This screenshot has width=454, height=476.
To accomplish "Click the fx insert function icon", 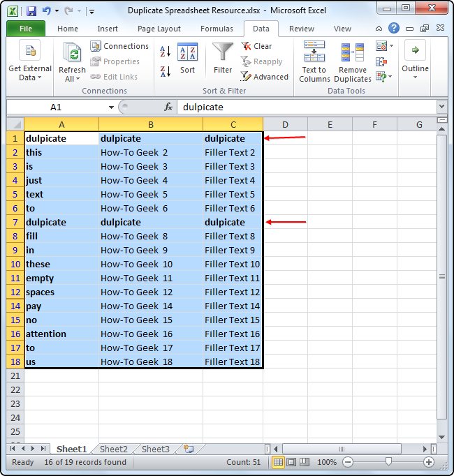I will point(168,107).
